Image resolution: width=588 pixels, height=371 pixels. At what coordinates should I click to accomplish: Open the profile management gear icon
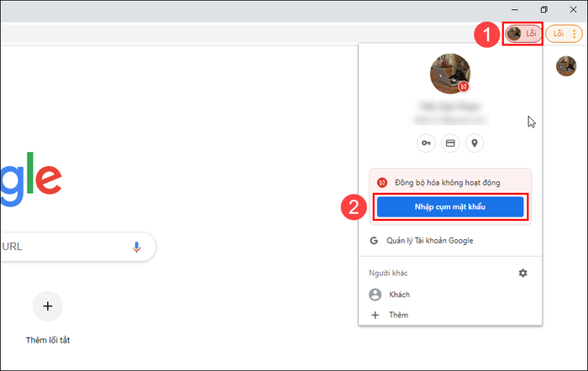click(522, 273)
